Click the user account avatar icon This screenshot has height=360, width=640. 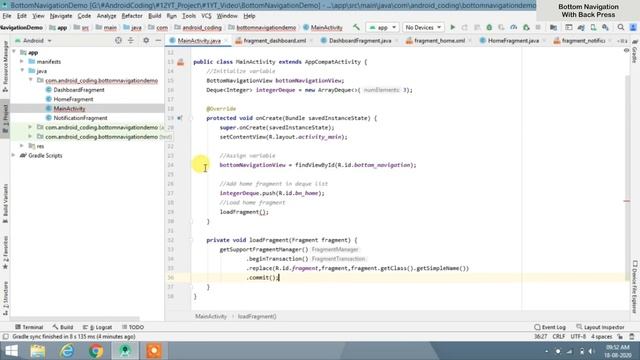(633, 27)
